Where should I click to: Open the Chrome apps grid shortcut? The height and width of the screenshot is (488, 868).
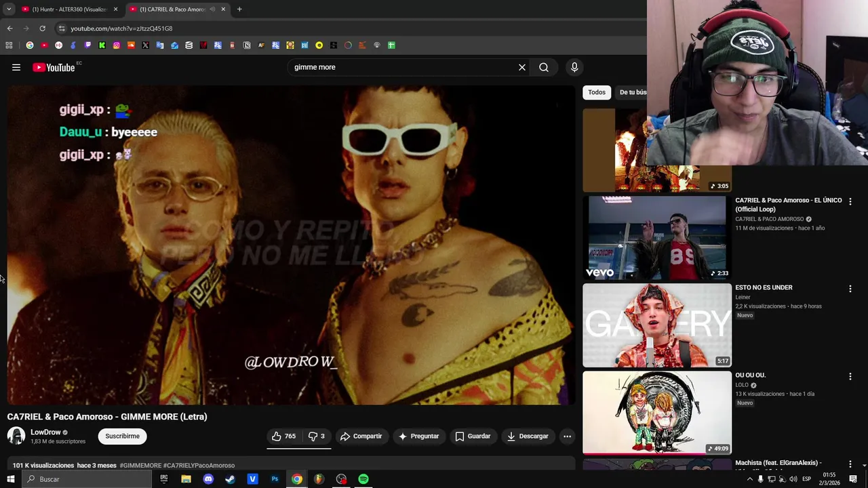coord(9,45)
